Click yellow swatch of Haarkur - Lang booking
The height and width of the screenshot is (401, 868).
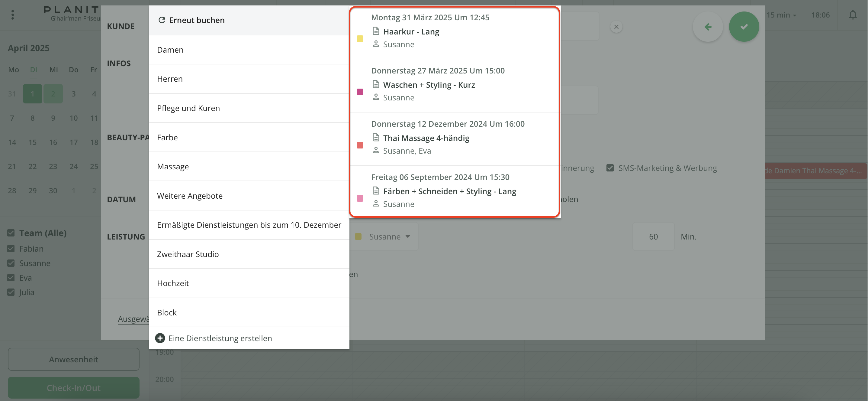click(x=360, y=39)
